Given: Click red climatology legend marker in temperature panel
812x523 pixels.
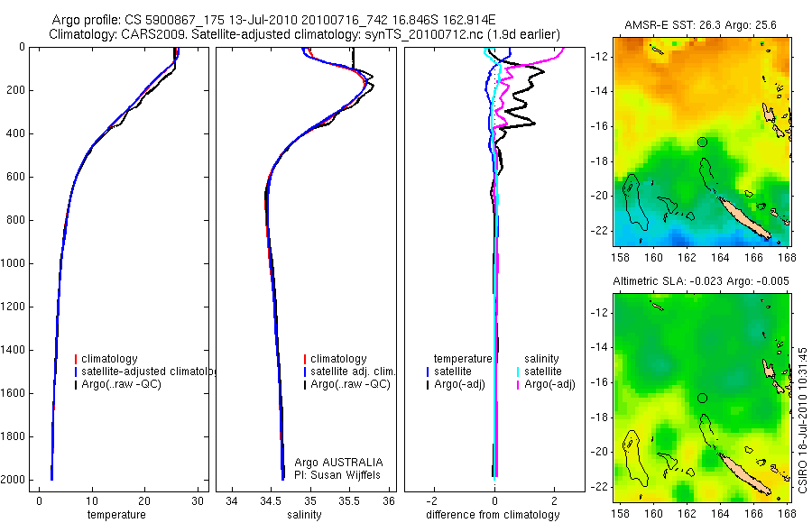Looking at the screenshot, I should click(76, 359).
